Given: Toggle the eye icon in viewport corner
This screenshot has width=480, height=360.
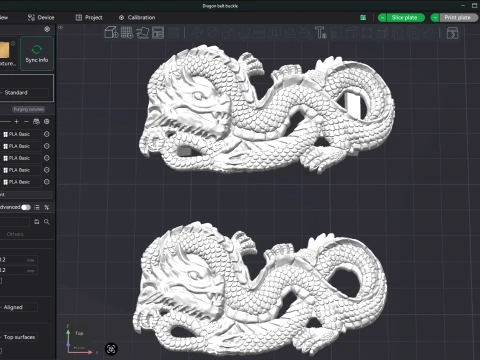Looking at the screenshot, I should (x=61, y=28).
